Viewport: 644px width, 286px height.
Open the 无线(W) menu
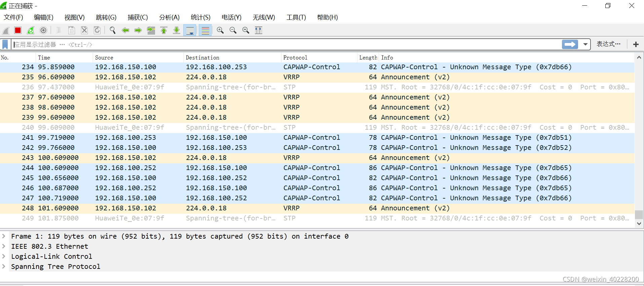(264, 17)
